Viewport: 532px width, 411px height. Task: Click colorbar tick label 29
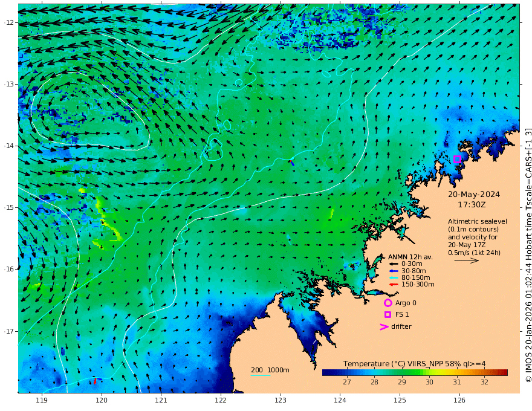coord(401,382)
